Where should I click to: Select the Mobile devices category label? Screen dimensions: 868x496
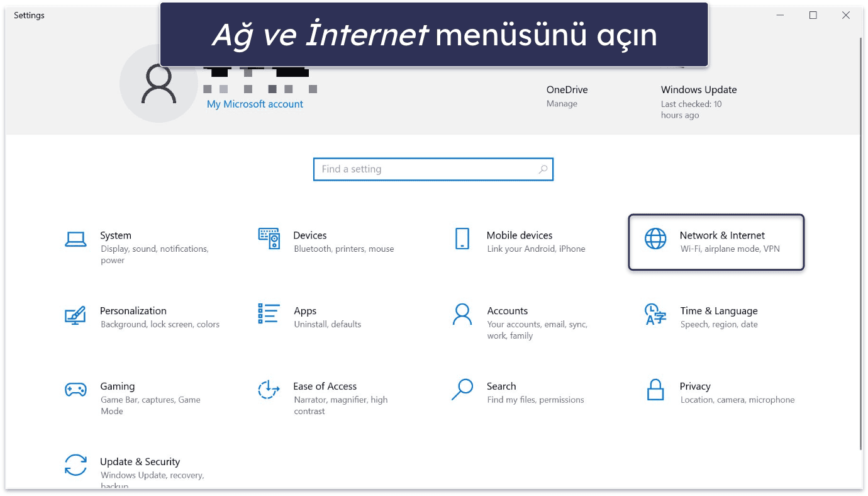pyautogui.click(x=520, y=235)
